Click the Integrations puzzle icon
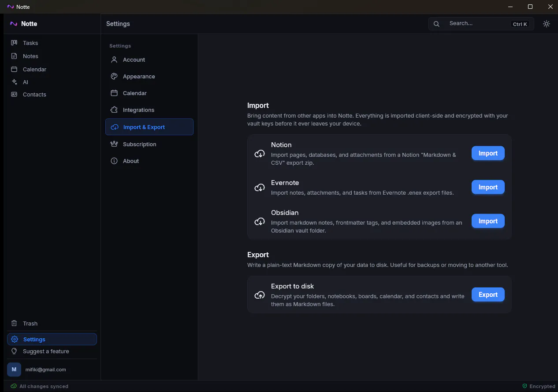The image size is (558, 392). (x=114, y=110)
